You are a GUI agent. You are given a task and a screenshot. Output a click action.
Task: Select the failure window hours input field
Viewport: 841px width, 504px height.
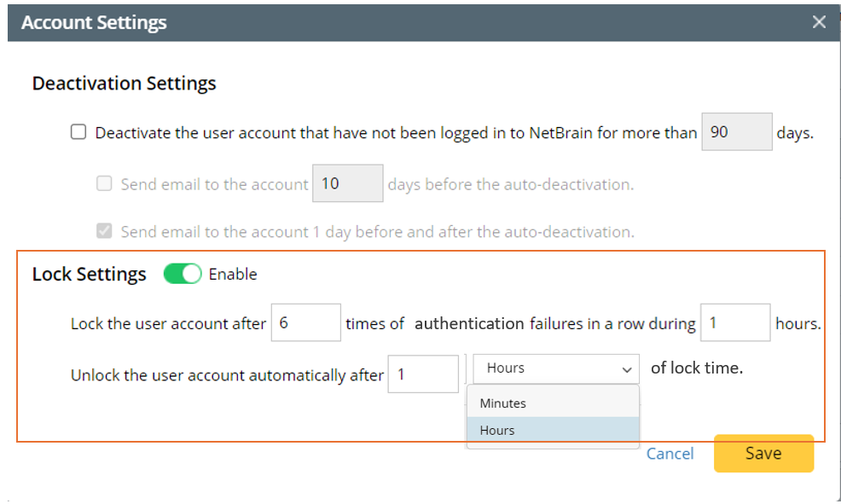(734, 323)
